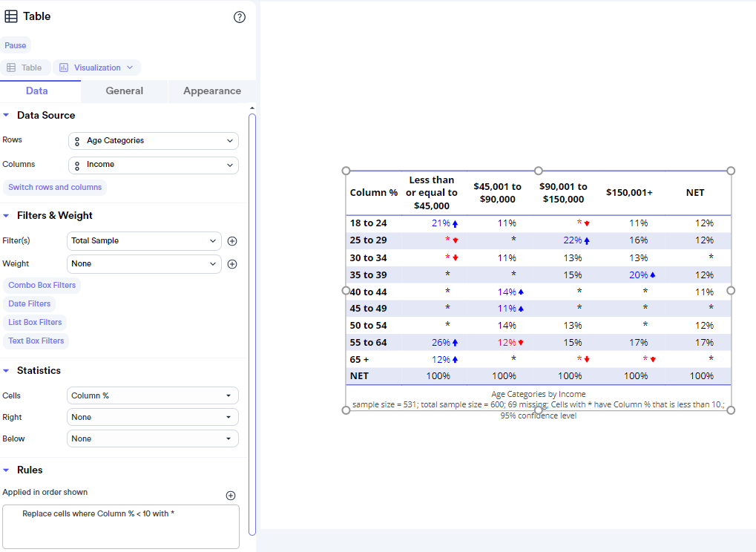Click the '$90,001 to $150,000' column header
The height and width of the screenshot is (552, 756).
(563, 193)
